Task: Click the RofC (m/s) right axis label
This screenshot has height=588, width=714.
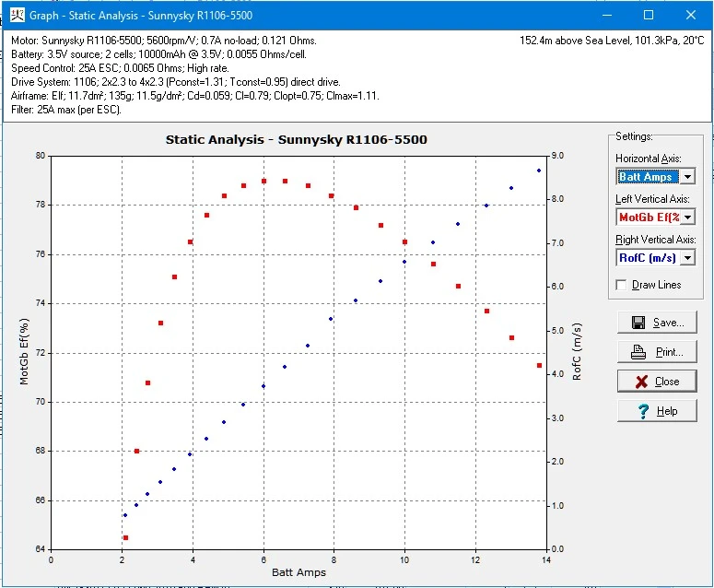Action: click(578, 352)
